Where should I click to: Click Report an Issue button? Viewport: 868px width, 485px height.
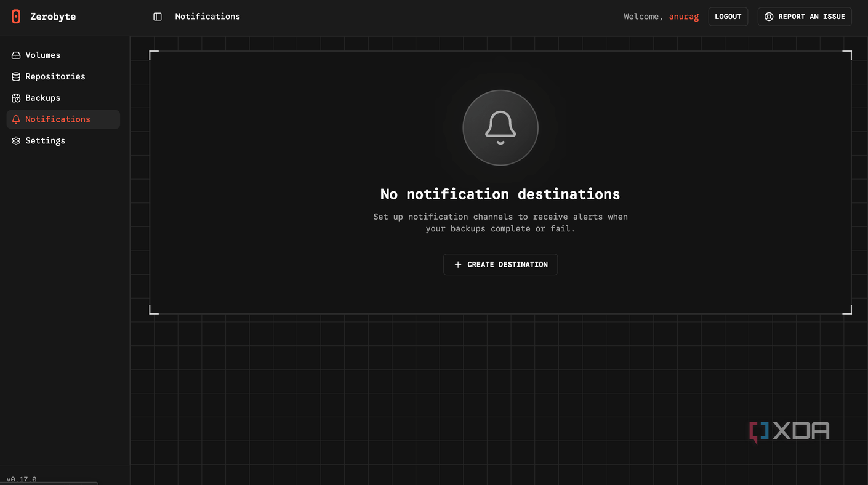click(805, 17)
